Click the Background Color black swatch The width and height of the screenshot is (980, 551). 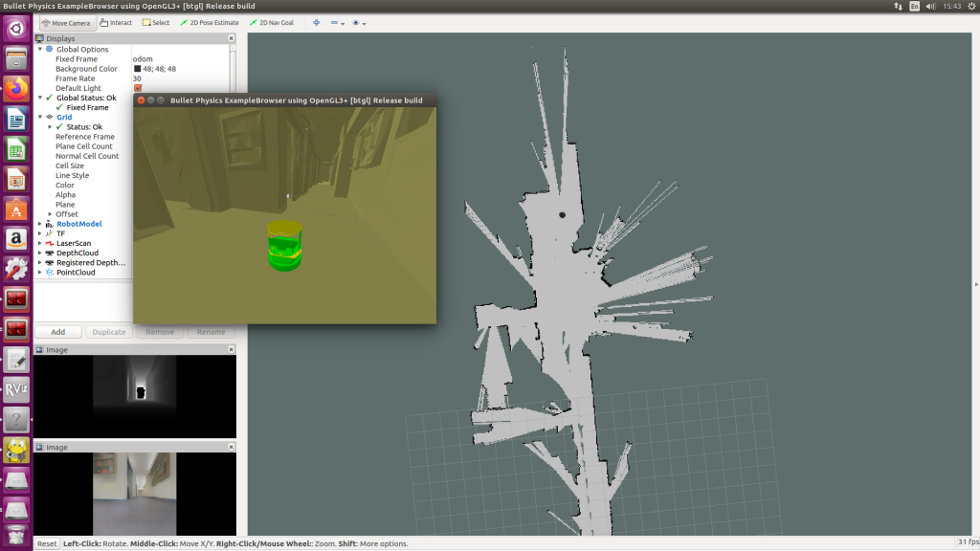point(138,69)
